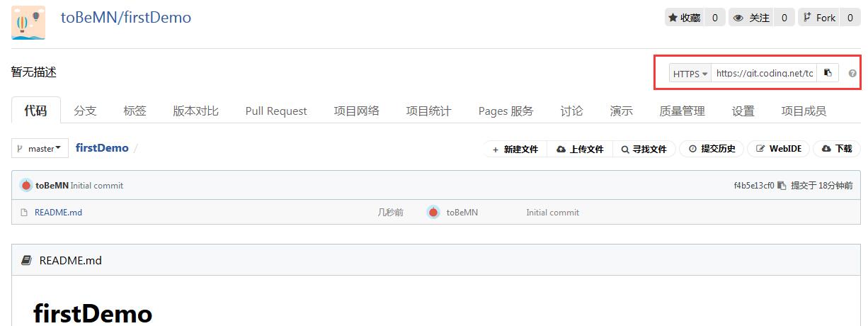Screen dimensions: 868x326
Task: Open the README.md file link
Action: [x=58, y=212]
